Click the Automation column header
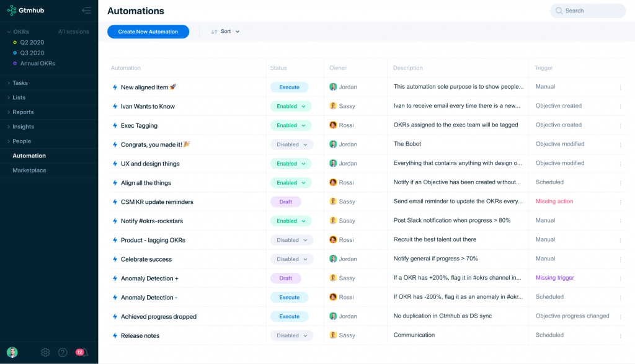The width and height of the screenshot is (635, 364). point(125,68)
